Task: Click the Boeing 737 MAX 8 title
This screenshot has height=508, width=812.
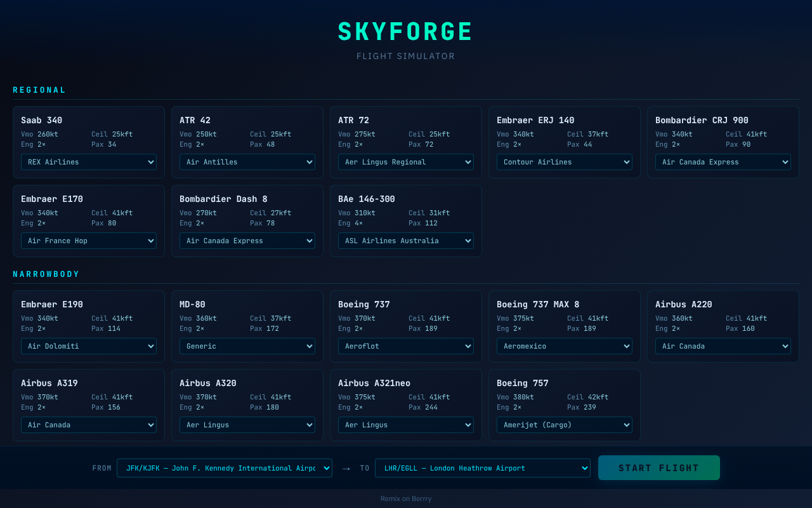Action: 538,304
